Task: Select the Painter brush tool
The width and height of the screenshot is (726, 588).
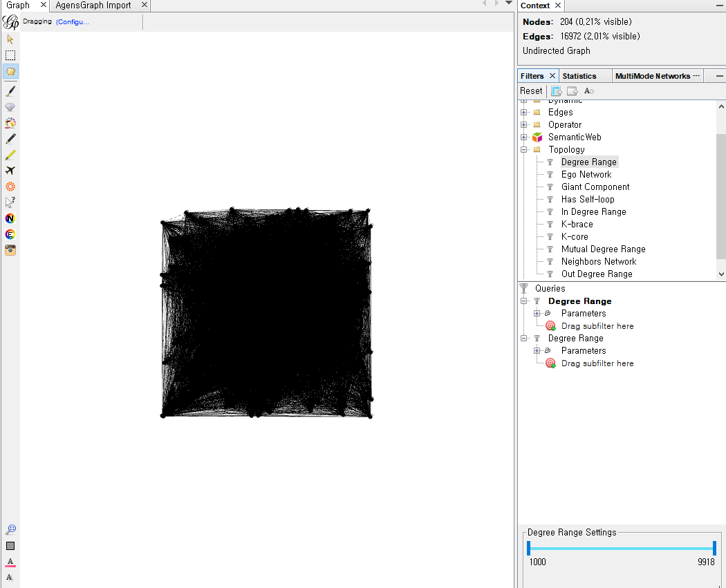Action: point(10,91)
